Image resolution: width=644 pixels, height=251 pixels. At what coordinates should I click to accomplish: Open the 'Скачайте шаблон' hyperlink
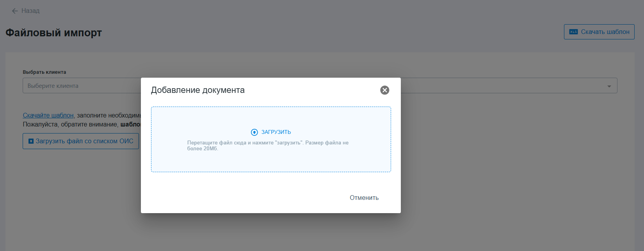[48, 116]
